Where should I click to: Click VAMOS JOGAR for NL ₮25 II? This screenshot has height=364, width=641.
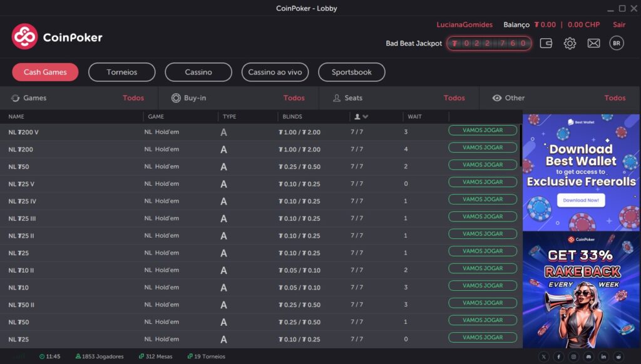pos(483,234)
